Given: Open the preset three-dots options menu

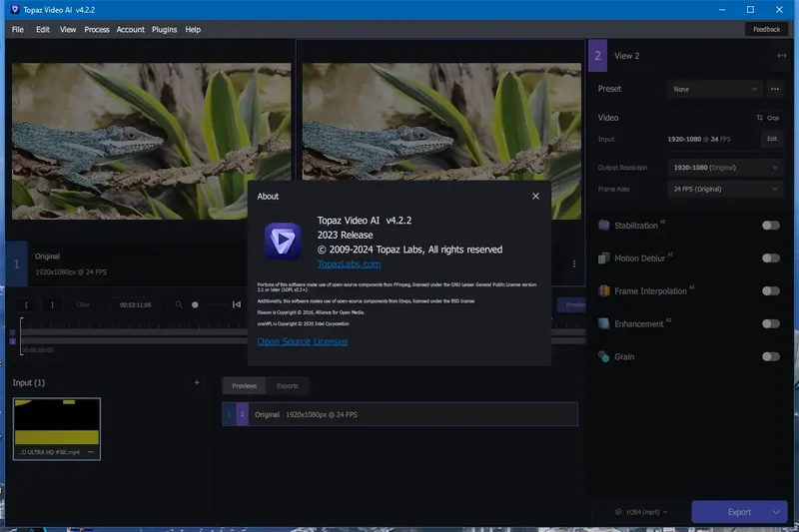Looking at the screenshot, I should [x=775, y=89].
